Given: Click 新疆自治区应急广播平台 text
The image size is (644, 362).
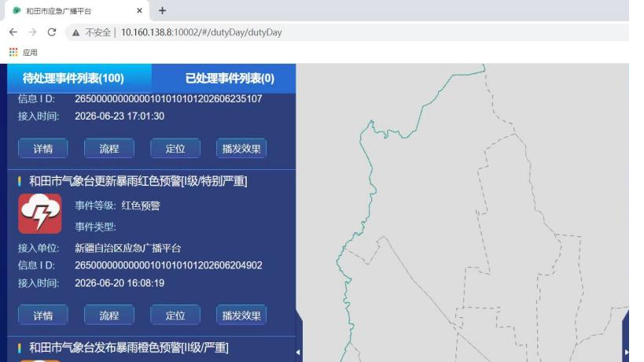Looking at the screenshot, I should (x=127, y=248).
